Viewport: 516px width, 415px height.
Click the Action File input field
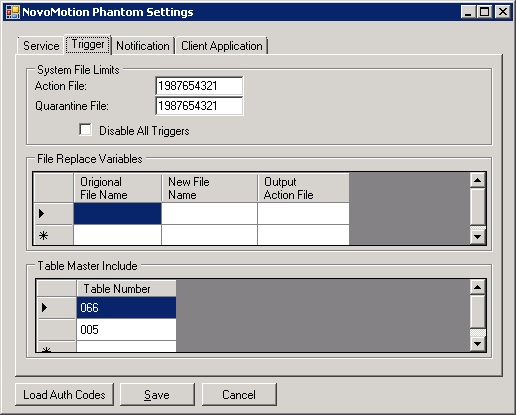point(199,86)
